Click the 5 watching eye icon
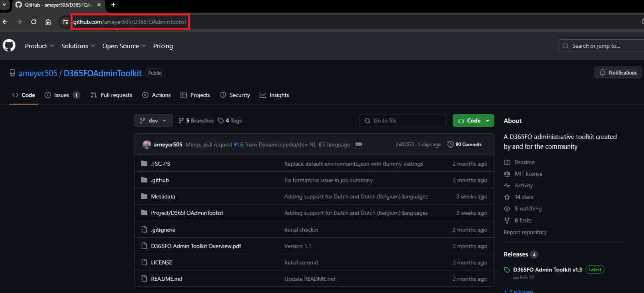The width and height of the screenshot is (644, 293). [x=508, y=208]
